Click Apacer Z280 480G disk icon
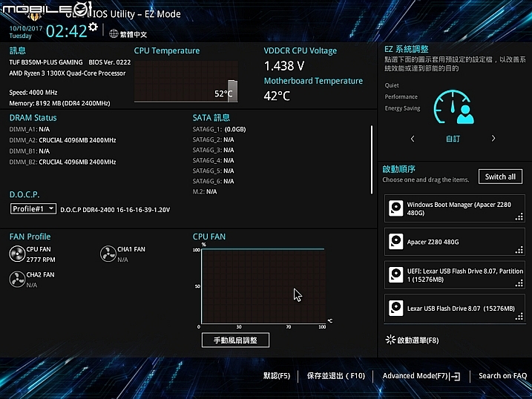The image size is (532, 399). click(x=396, y=241)
